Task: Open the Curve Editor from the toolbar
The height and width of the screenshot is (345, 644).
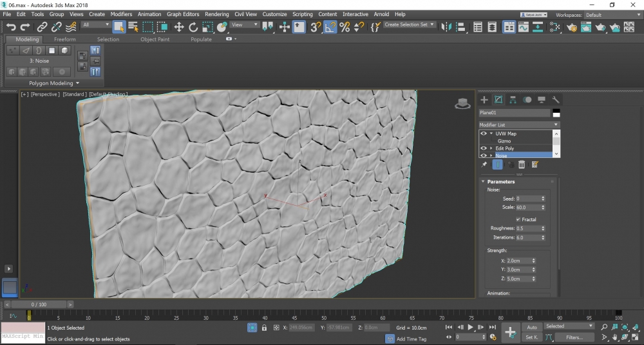Action: coord(523,27)
